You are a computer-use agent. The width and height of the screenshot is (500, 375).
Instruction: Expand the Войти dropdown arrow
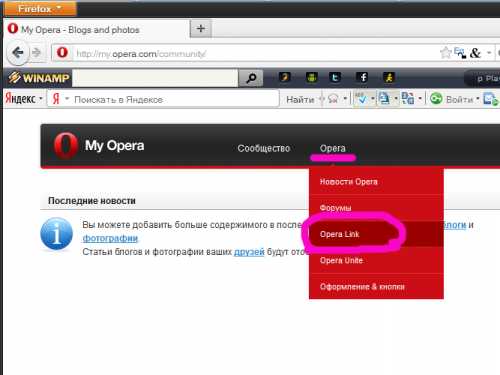point(478,99)
